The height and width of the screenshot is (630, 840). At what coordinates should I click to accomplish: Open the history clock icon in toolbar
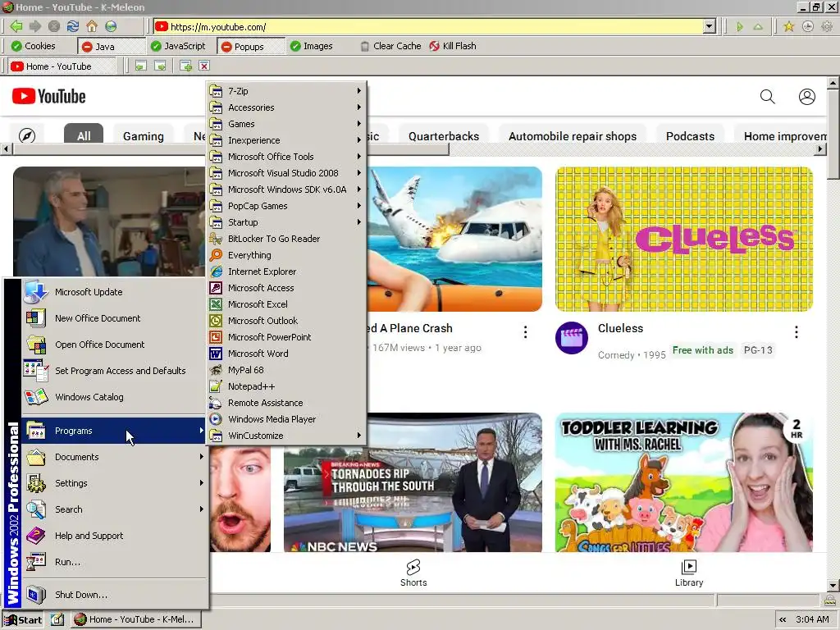pos(808,26)
